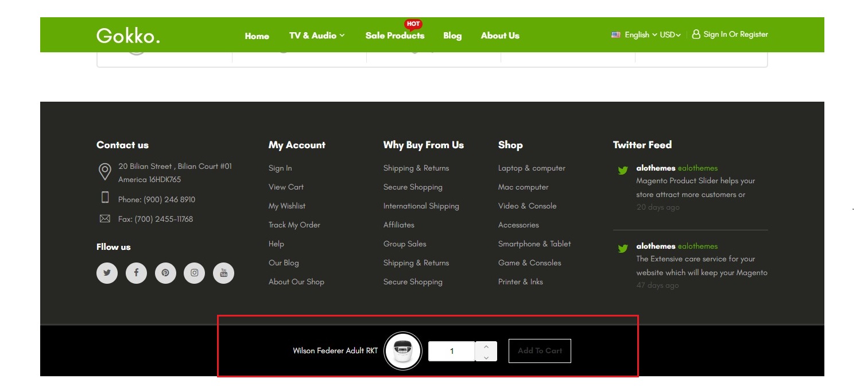Open the Instagram social icon

coord(195,273)
